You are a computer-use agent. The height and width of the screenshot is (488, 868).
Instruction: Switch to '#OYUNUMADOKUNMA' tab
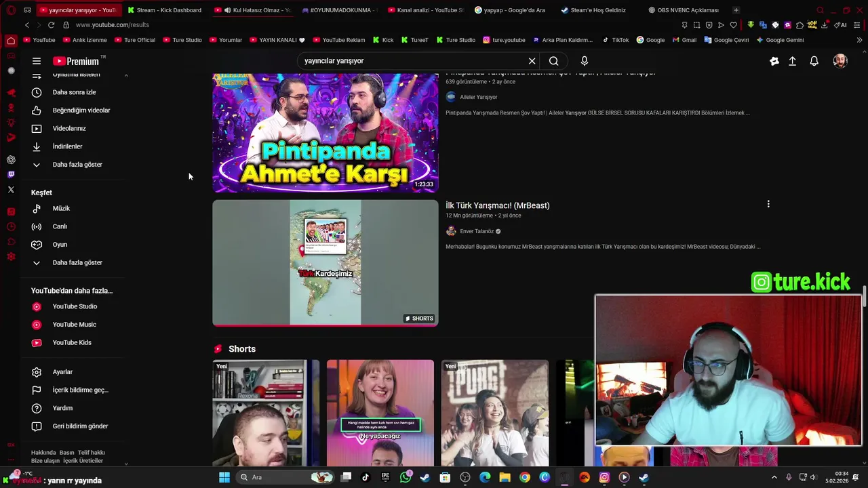(x=339, y=10)
